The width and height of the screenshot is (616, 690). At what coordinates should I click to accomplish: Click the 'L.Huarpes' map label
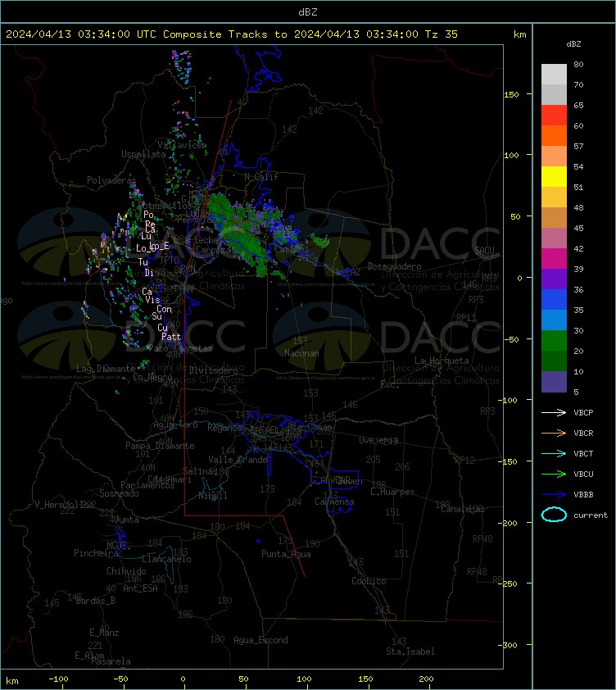392,492
